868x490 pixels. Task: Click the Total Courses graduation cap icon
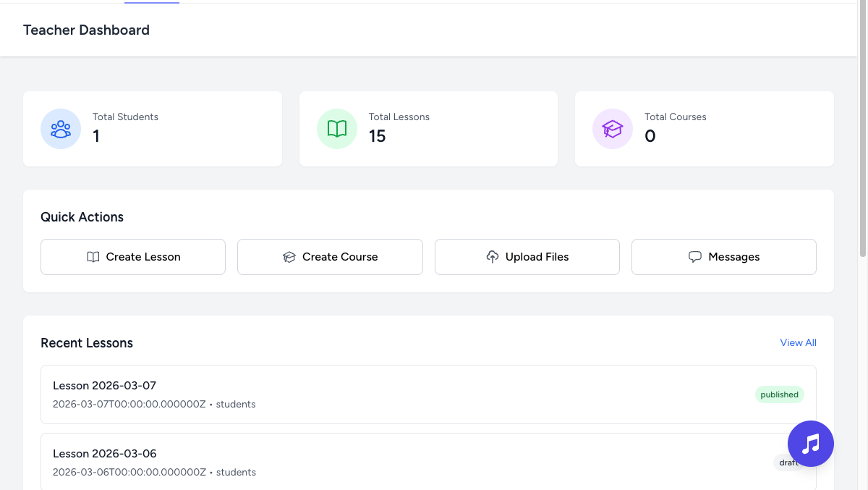tap(613, 129)
